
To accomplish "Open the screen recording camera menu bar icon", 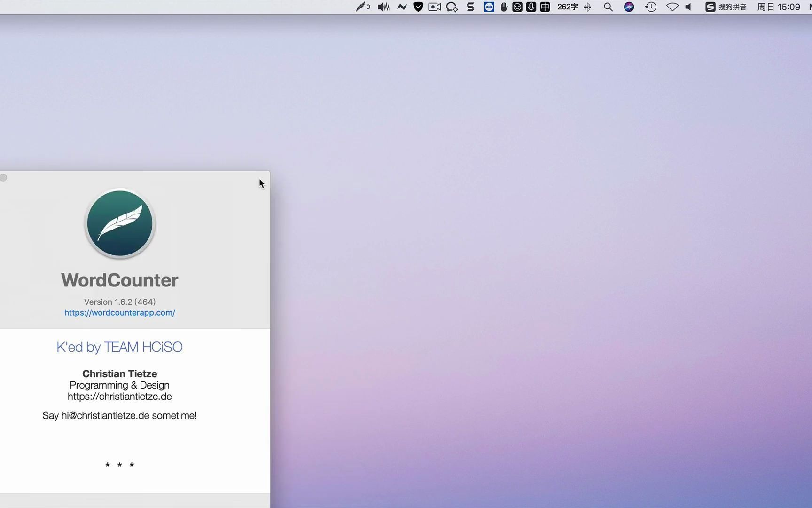I will pyautogui.click(x=435, y=7).
